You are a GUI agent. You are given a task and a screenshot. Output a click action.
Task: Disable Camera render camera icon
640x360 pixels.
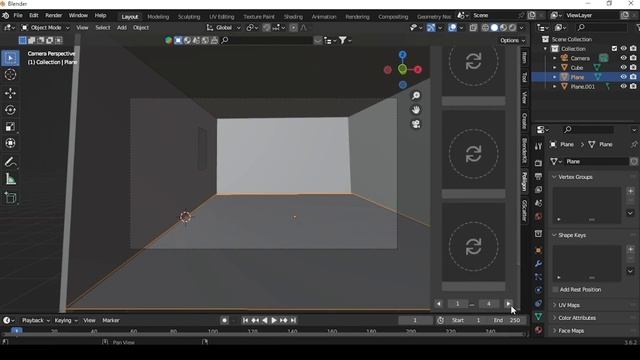(633, 58)
